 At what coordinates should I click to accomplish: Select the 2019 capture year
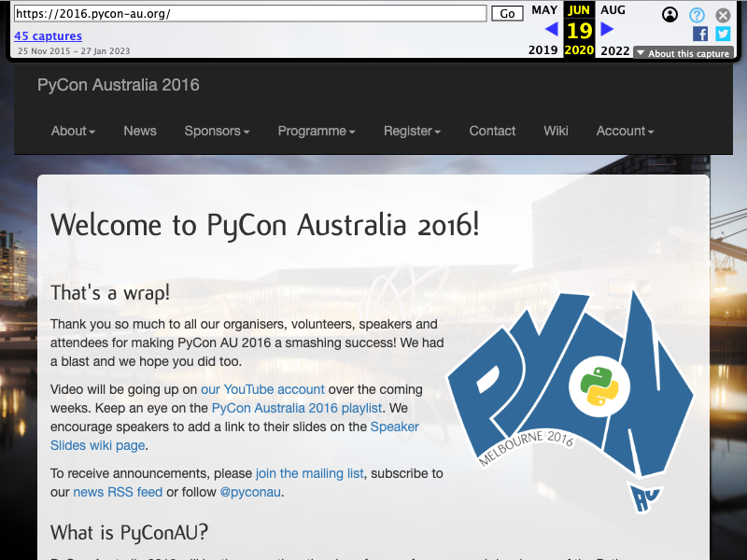543,50
